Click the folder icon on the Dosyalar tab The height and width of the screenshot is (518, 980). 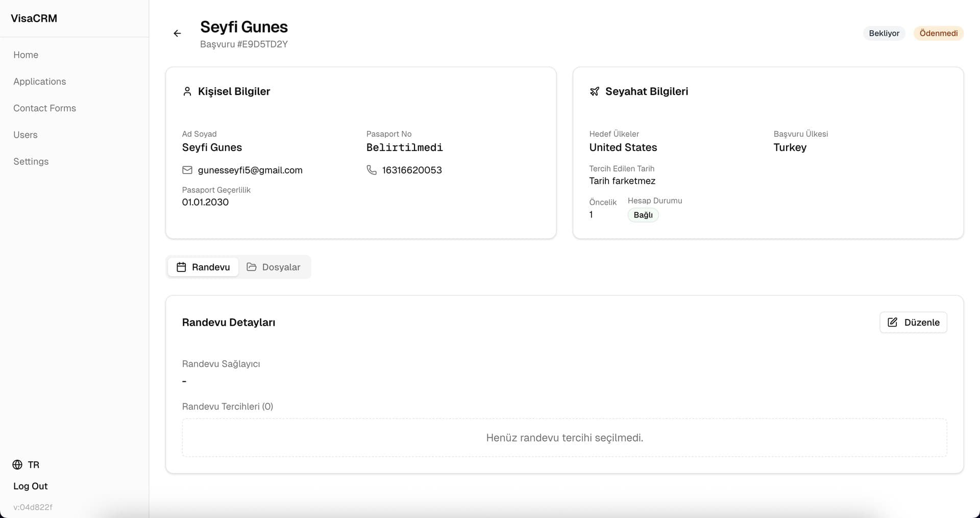[x=252, y=267]
